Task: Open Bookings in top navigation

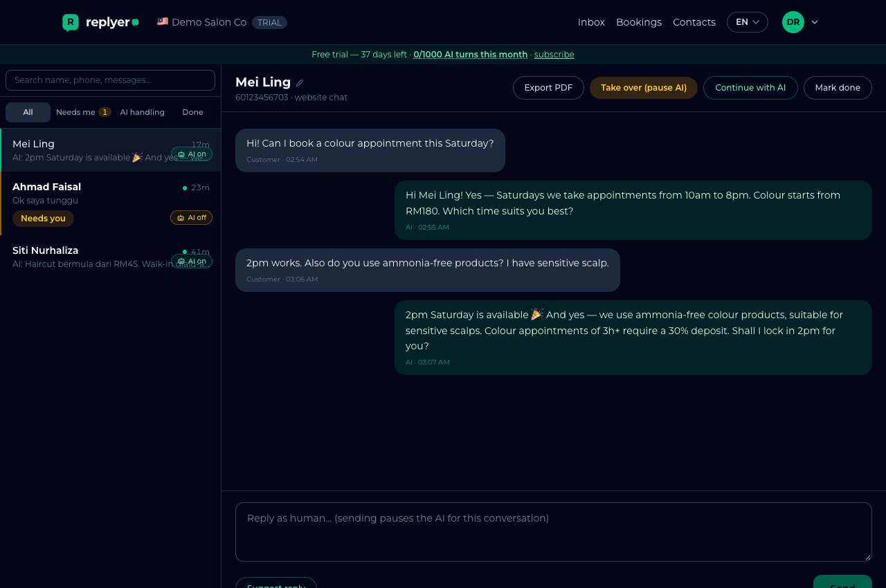Action: pyautogui.click(x=639, y=22)
